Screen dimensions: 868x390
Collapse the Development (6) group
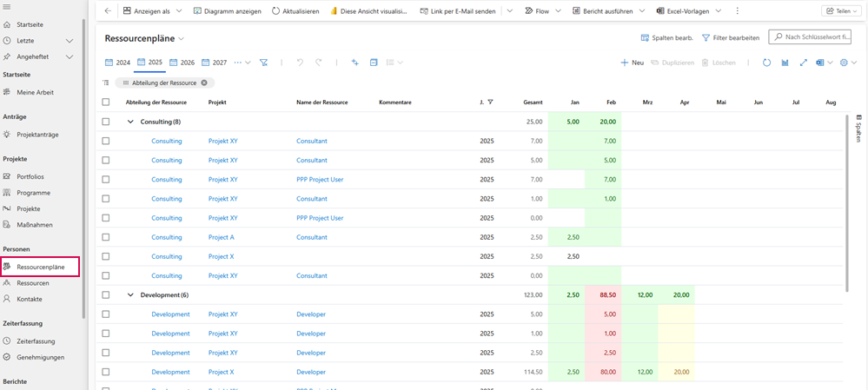[x=130, y=294]
